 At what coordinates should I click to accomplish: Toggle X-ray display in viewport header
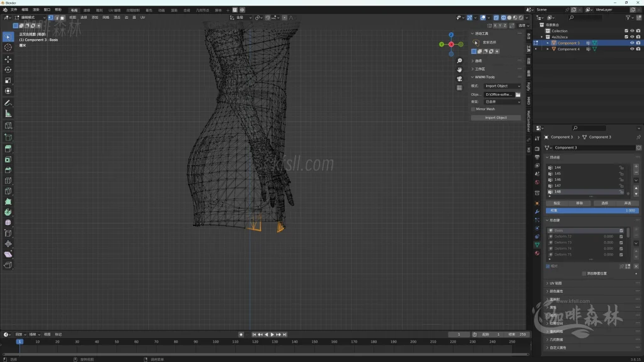496,18
